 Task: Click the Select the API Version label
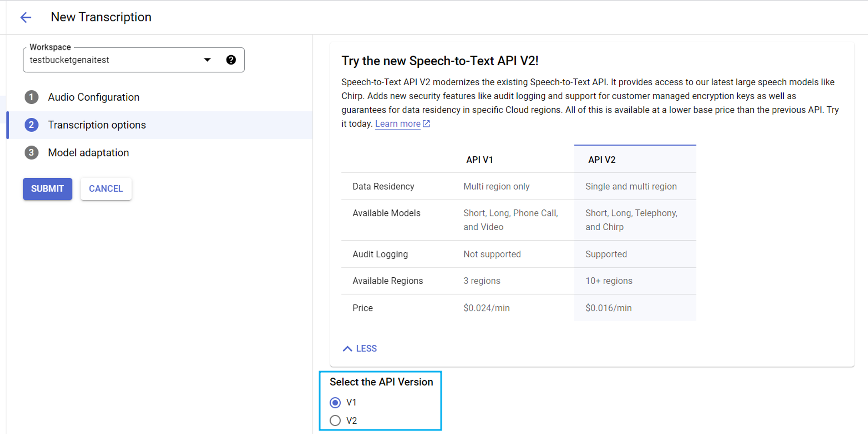tap(381, 382)
